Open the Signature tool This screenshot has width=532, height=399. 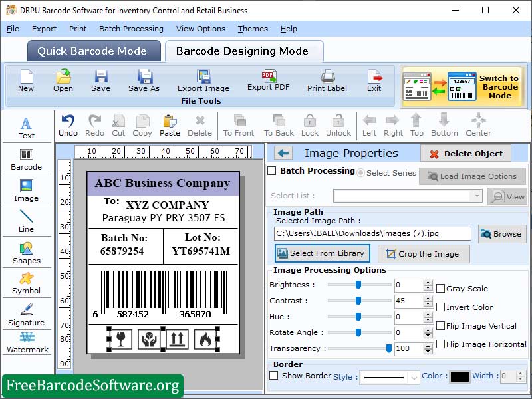(x=27, y=313)
